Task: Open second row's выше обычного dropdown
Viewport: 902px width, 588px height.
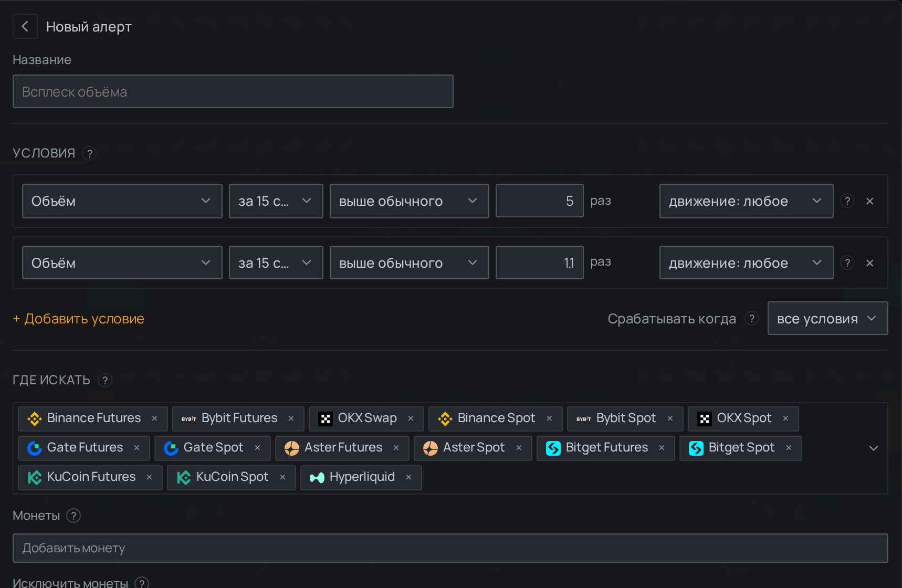Action: tap(410, 262)
